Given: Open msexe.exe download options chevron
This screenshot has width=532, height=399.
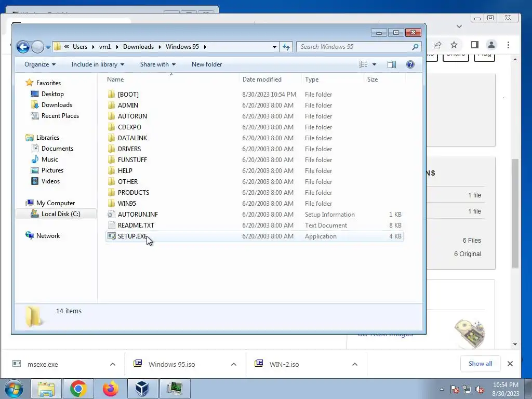Looking at the screenshot, I should point(113,364).
